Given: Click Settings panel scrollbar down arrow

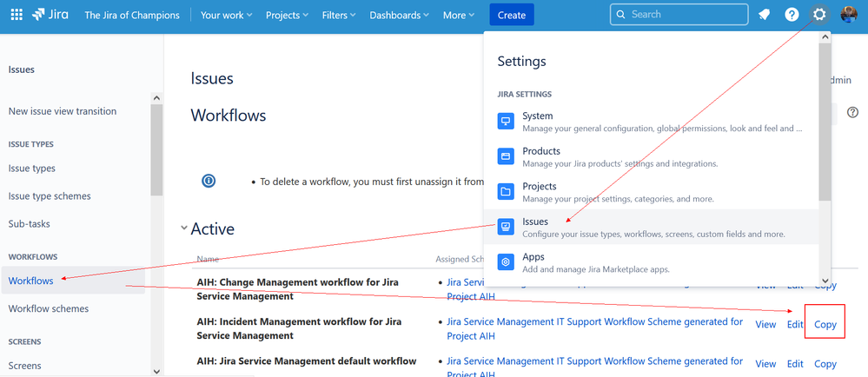Looking at the screenshot, I should pyautogui.click(x=825, y=281).
